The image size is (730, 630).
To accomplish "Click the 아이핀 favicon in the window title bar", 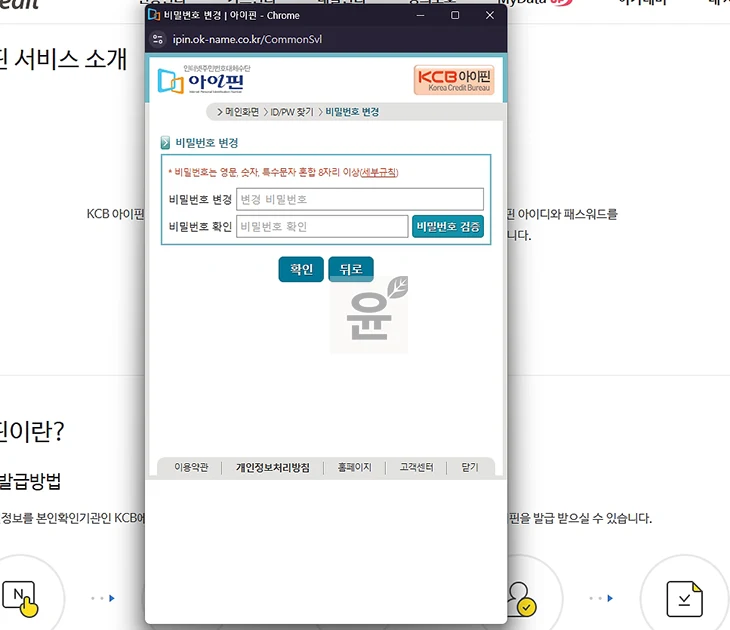I will tap(154, 15).
